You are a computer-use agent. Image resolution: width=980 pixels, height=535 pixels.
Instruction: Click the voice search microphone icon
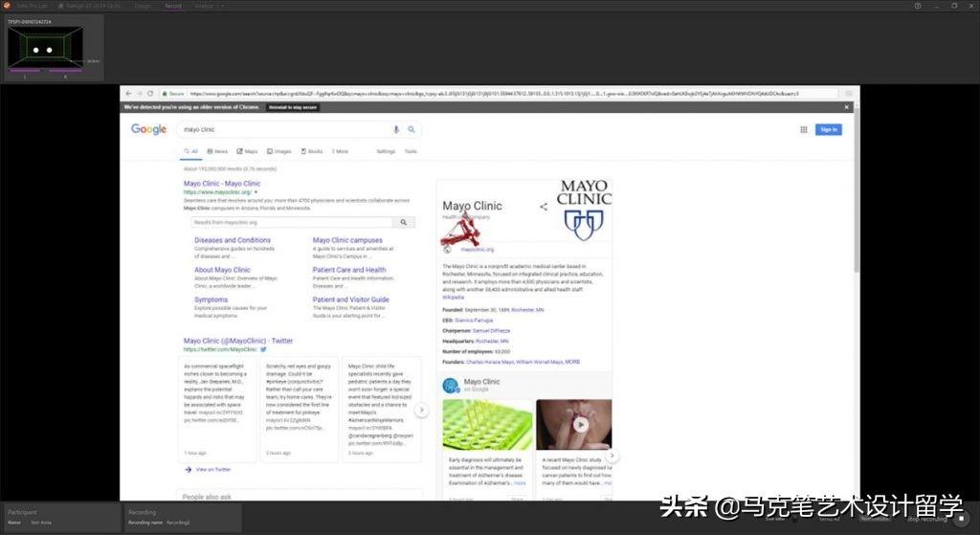(x=395, y=129)
